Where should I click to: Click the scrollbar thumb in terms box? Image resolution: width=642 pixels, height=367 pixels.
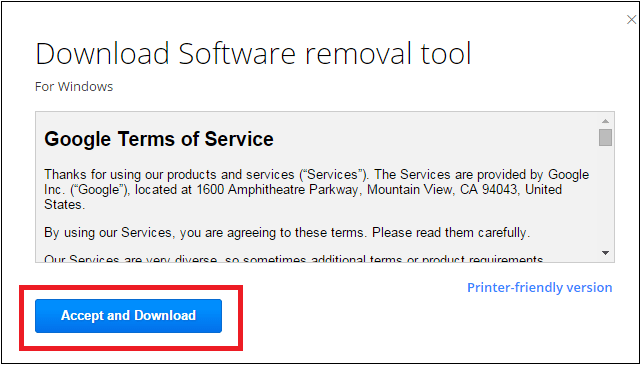pyautogui.click(x=605, y=137)
